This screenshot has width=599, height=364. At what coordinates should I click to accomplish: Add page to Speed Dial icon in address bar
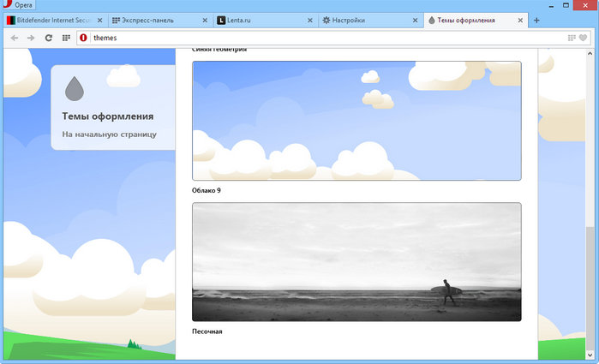tap(572, 38)
